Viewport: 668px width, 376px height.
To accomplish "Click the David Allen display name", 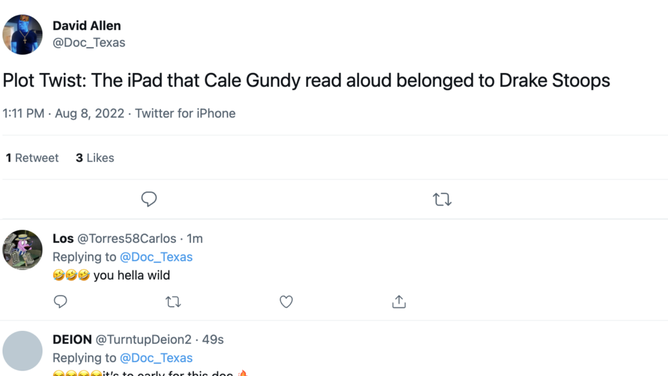I will [x=86, y=26].
